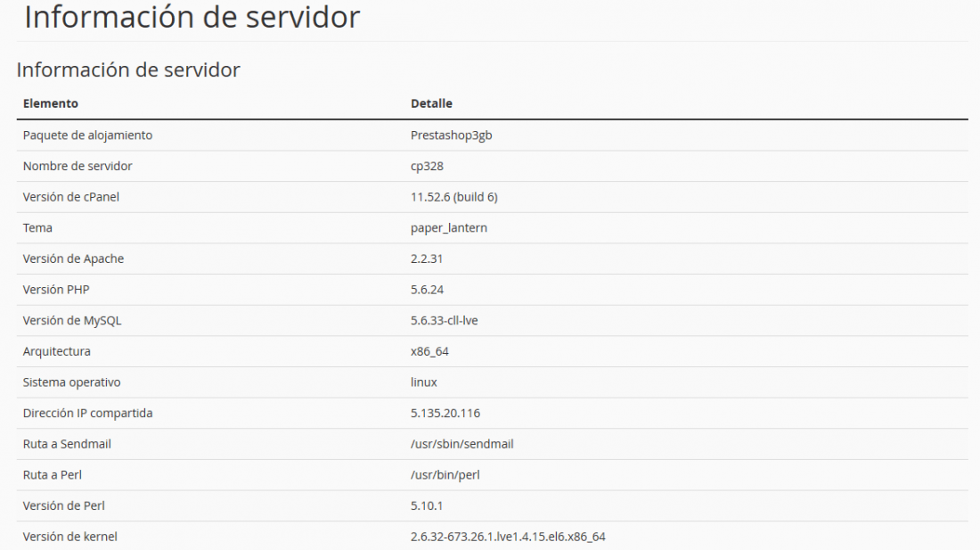Click the MySQL version 5.6.33-cll-lve value
The width and height of the screenshot is (980, 550).
pos(445,321)
